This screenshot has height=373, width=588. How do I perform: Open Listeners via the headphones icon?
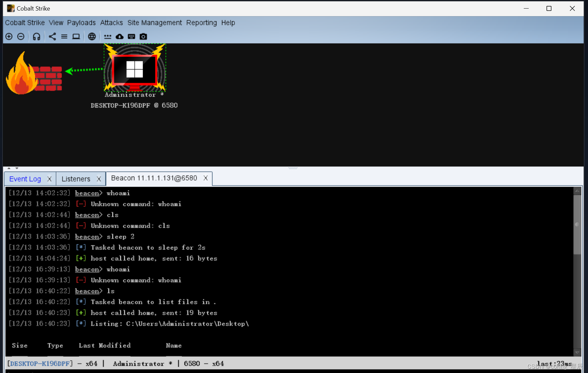(x=37, y=37)
